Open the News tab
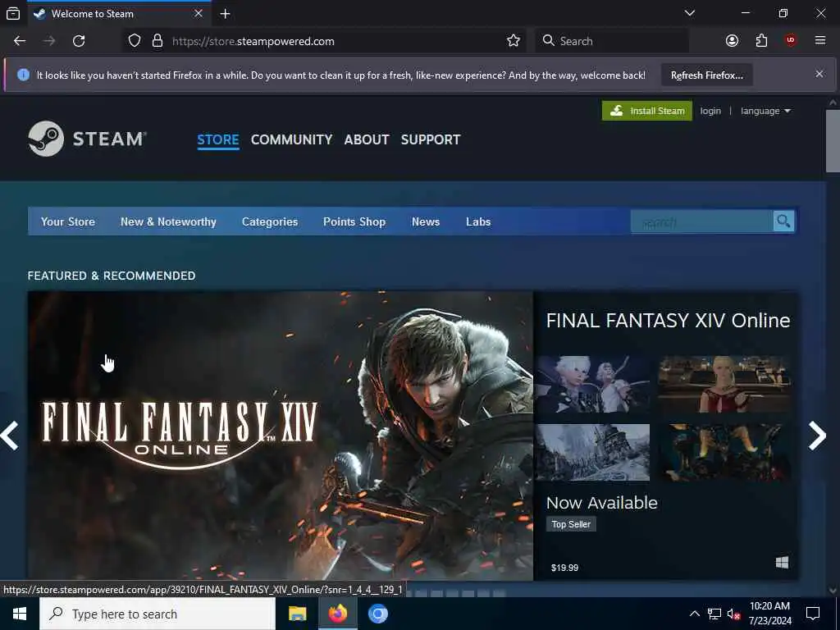Screen dimensions: 840x630 tap(426, 221)
